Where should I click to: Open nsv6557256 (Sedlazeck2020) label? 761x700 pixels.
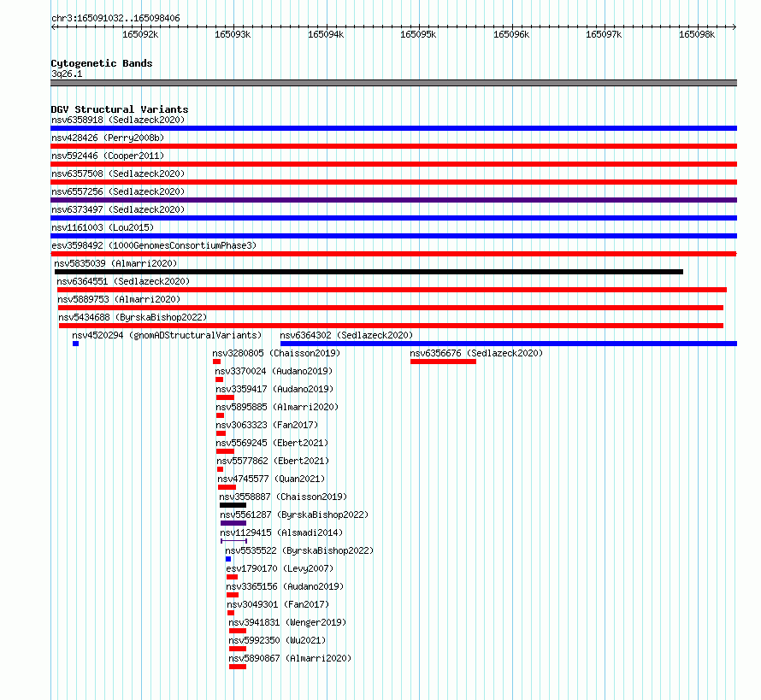[x=118, y=191]
